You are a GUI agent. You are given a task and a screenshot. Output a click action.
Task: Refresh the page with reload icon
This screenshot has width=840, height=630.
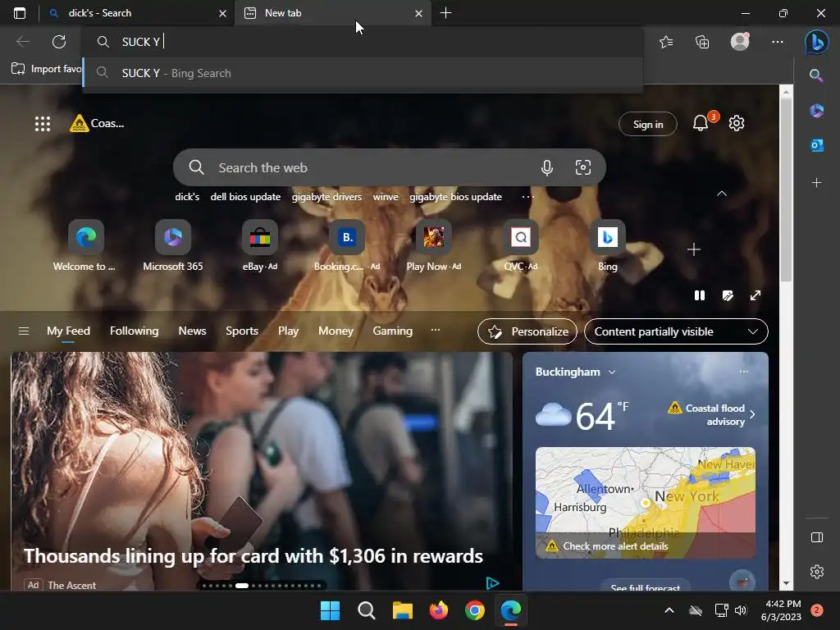click(x=59, y=42)
